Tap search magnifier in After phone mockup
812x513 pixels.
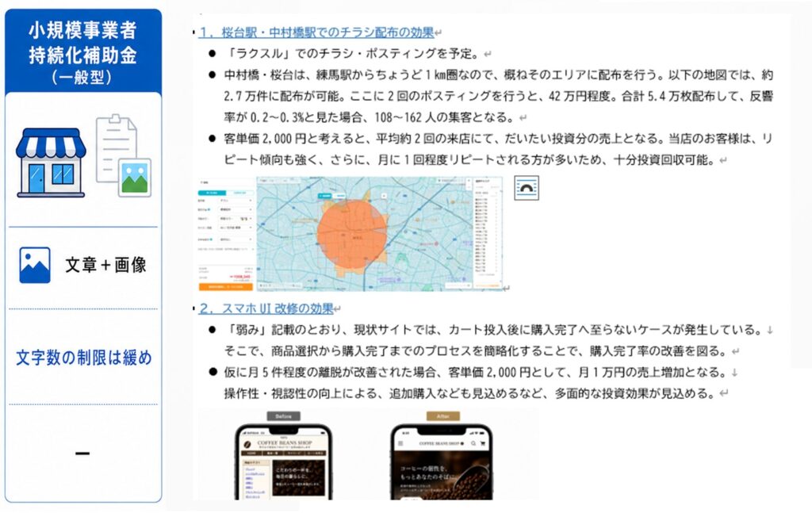click(473, 444)
